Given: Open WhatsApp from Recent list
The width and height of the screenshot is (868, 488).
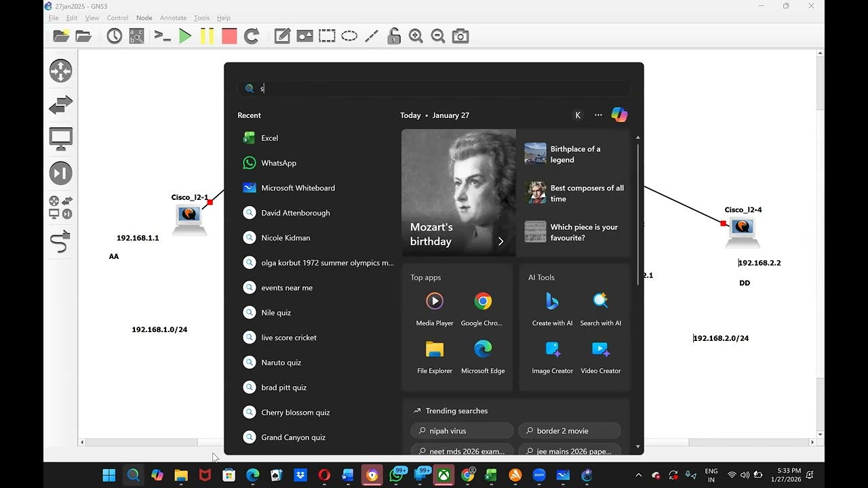Looking at the screenshot, I should pyautogui.click(x=315, y=163).
